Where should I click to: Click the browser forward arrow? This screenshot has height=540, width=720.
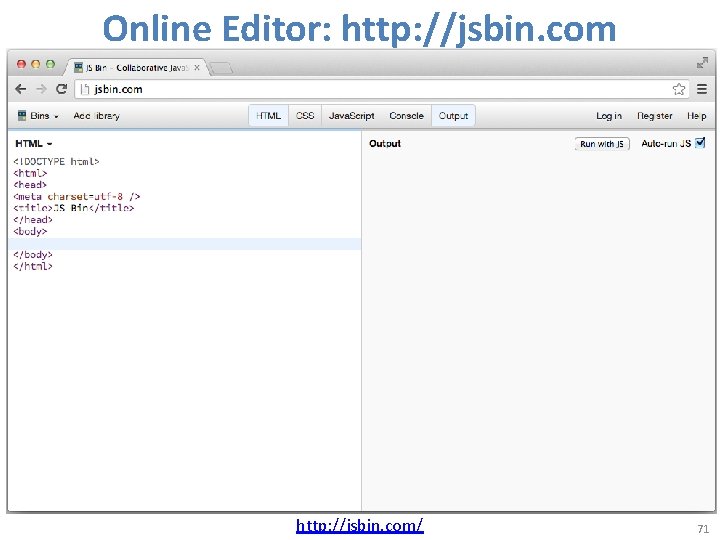(x=41, y=89)
